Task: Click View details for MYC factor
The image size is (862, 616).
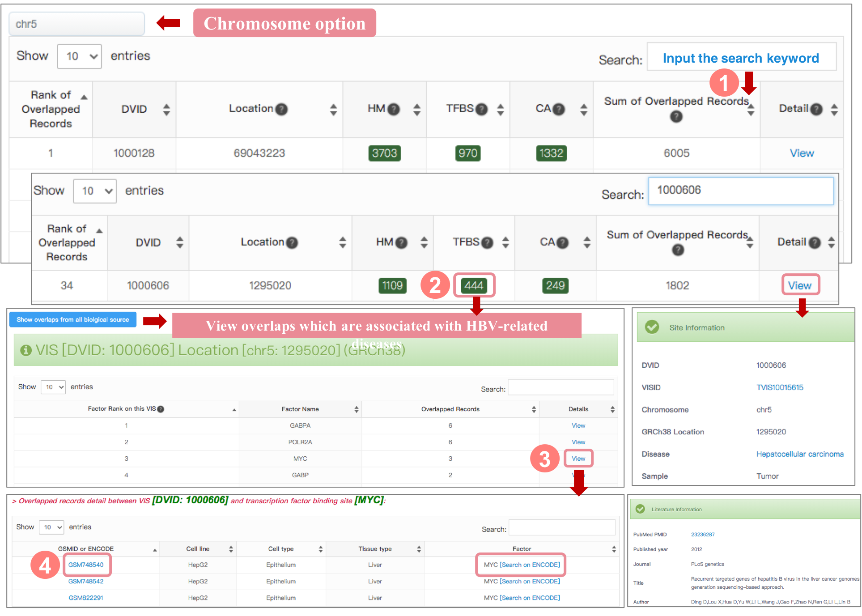Action: point(578,459)
